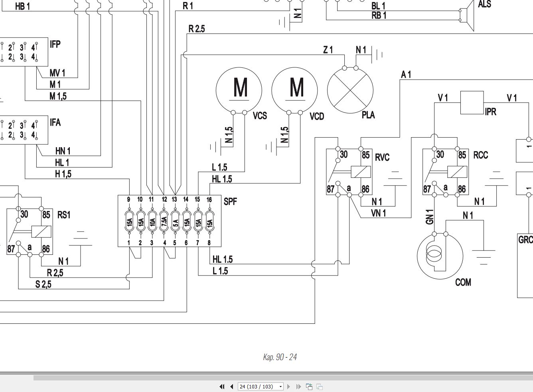The width and height of the screenshot is (533, 392).
Task: Click the 'IPR' component label
Action: coord(491,112)
